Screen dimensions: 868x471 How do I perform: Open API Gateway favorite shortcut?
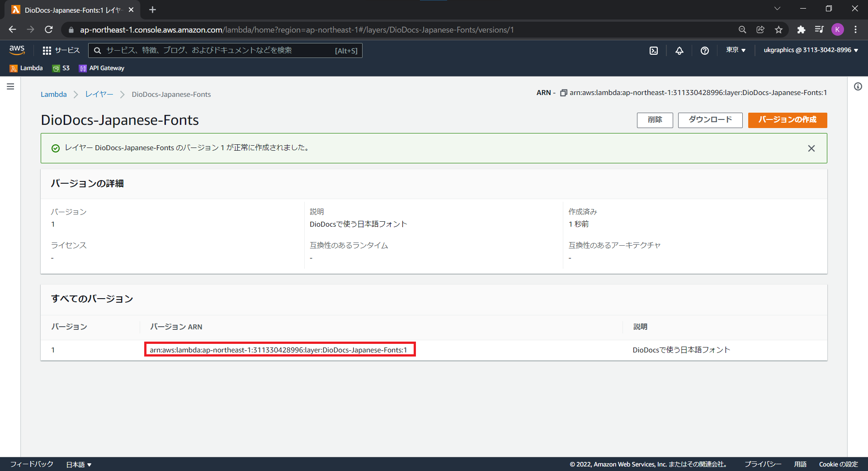coord(102,68)
